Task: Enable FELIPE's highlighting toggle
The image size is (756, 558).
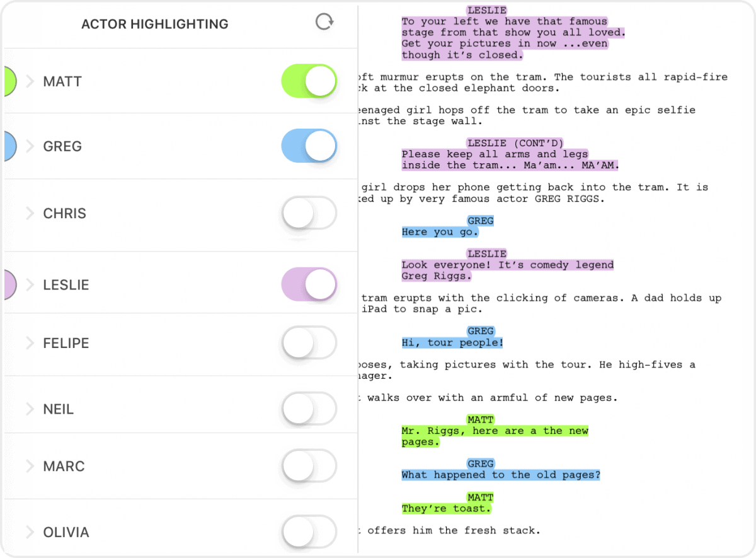Action: coord(309,343)
